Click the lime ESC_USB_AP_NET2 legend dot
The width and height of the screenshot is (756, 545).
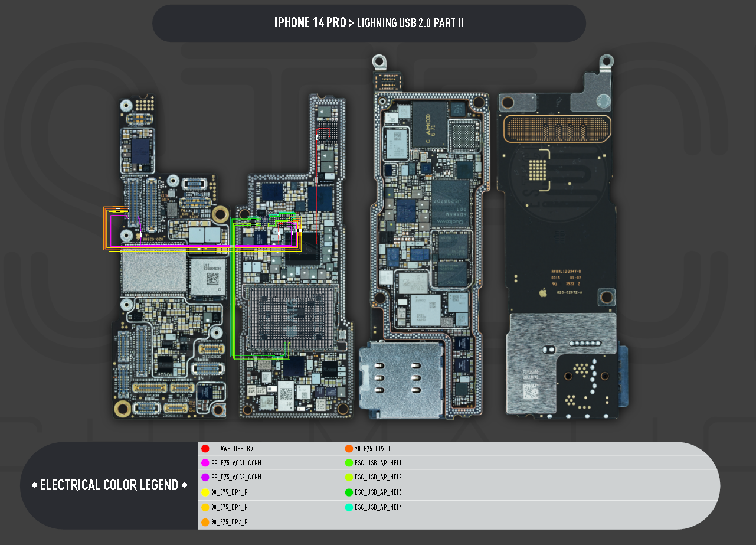(x=349, y=477)
